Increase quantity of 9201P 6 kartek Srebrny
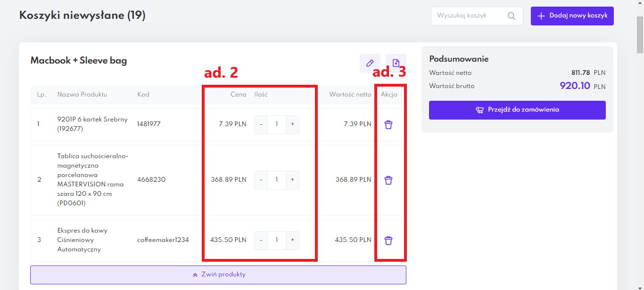Viewport: 644px width, 290px height. [292, 125]
